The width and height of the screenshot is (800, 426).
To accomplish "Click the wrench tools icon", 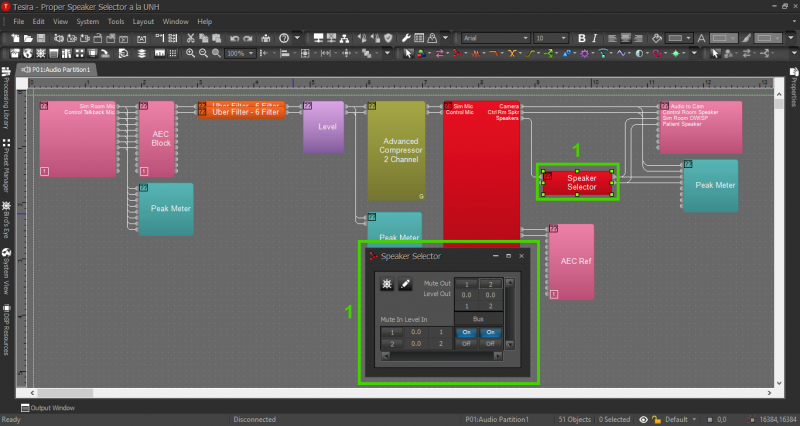I will 406,38.
